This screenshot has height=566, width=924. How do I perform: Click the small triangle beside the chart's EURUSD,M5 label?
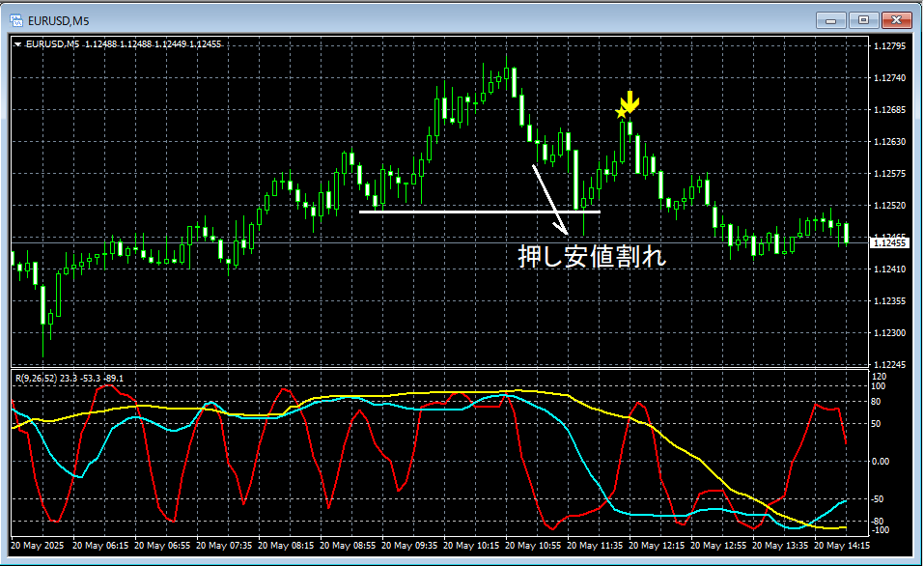(17, 44)
